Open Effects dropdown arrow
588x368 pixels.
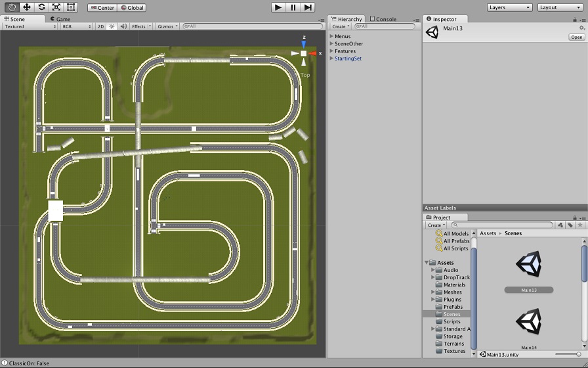[x=150, y=26]
